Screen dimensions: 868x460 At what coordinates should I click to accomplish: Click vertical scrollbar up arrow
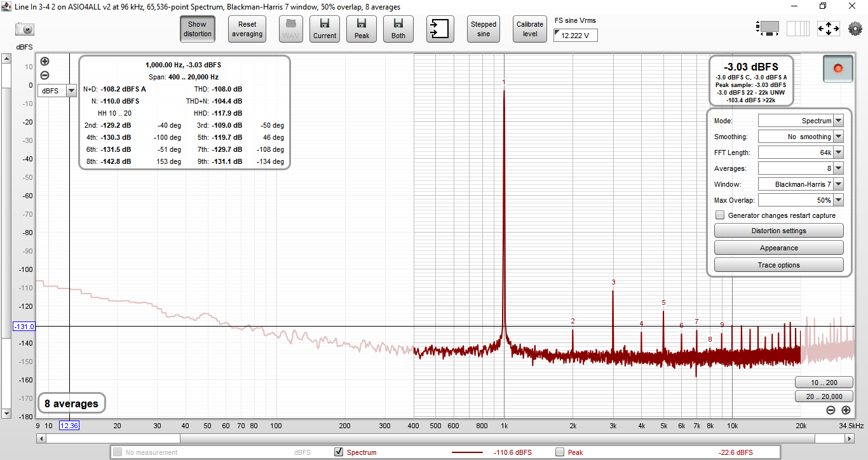pos(6,59)
